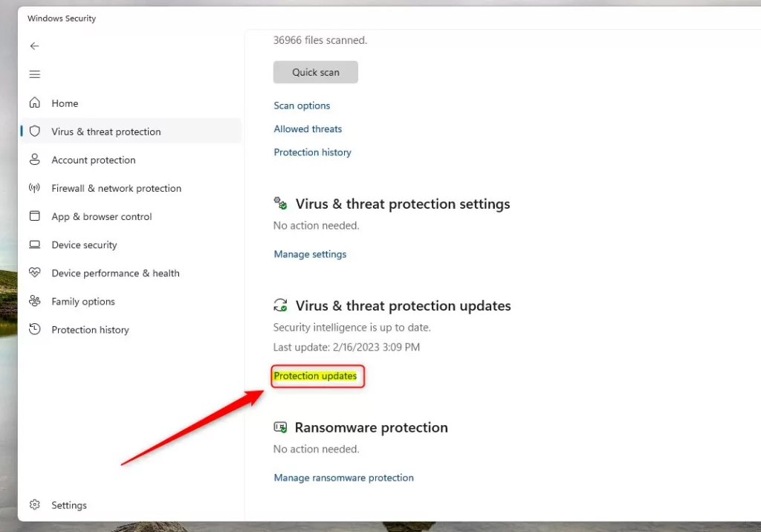Click Manage settings link
The image size is (761, 532).
[310, 254]
